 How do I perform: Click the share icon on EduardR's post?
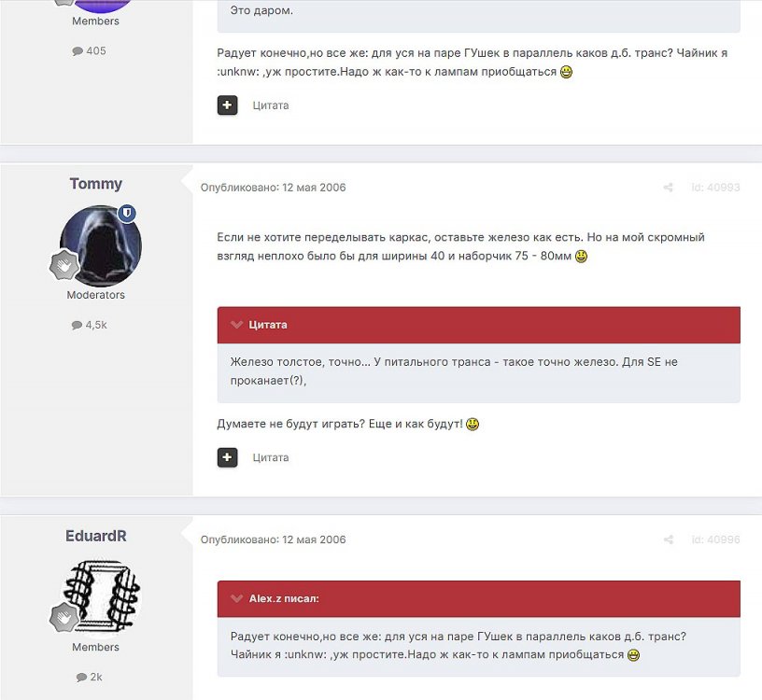669,539
